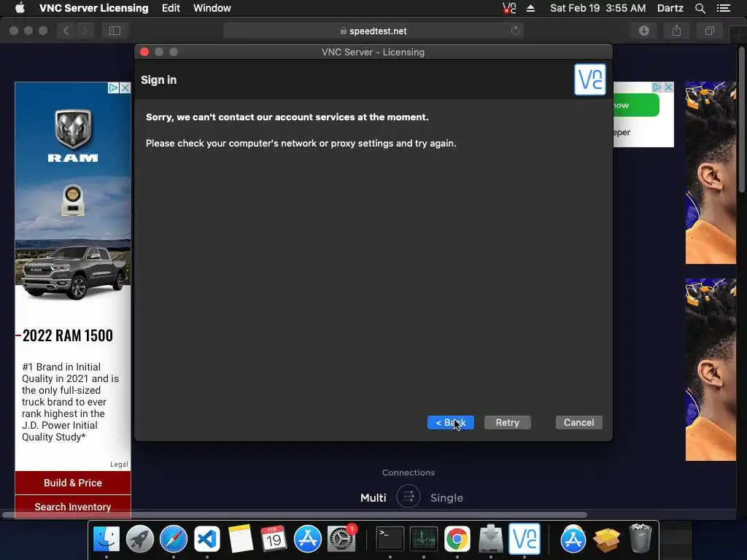Image resolution: width=747 pixels, height=560 pixels.
Task: Click the top portrait ad image on right
Action: 711,172
